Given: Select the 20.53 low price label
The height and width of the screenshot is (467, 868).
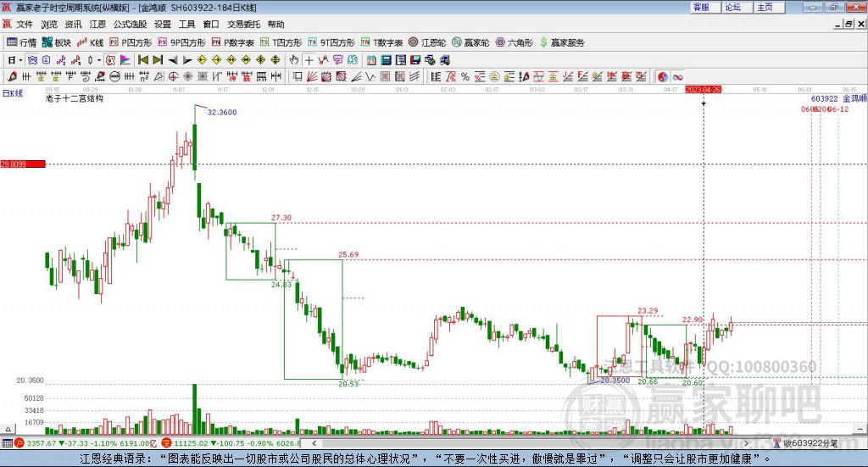Looking at the screenshot, I should point(348,383).
